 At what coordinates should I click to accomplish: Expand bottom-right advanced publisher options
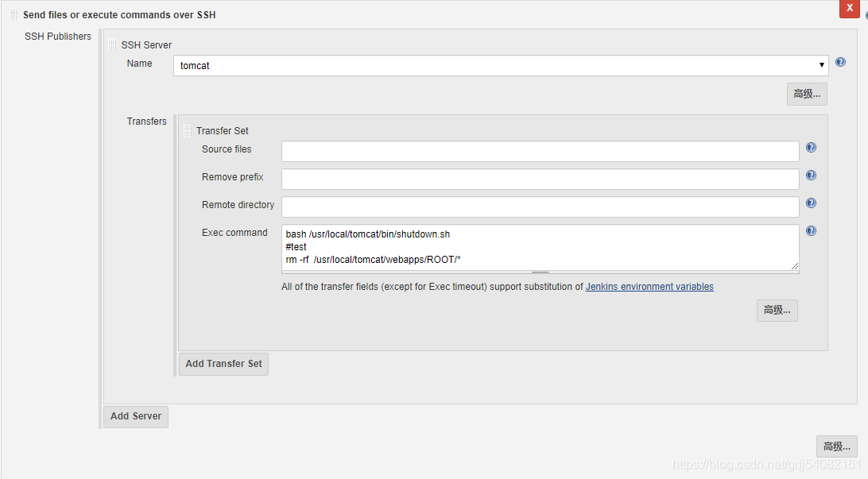coord(836,446)
